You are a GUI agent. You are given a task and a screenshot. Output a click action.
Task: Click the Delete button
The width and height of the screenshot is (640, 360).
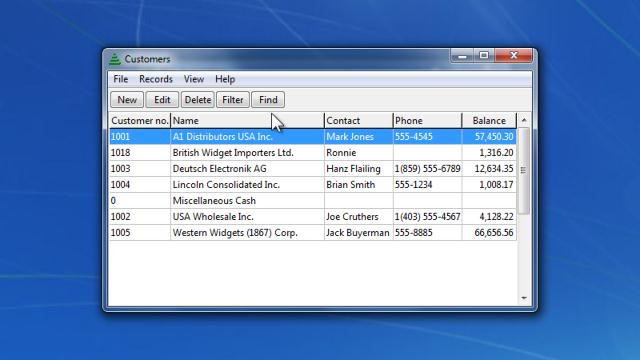pyautogui.click(x=198, y=100)
